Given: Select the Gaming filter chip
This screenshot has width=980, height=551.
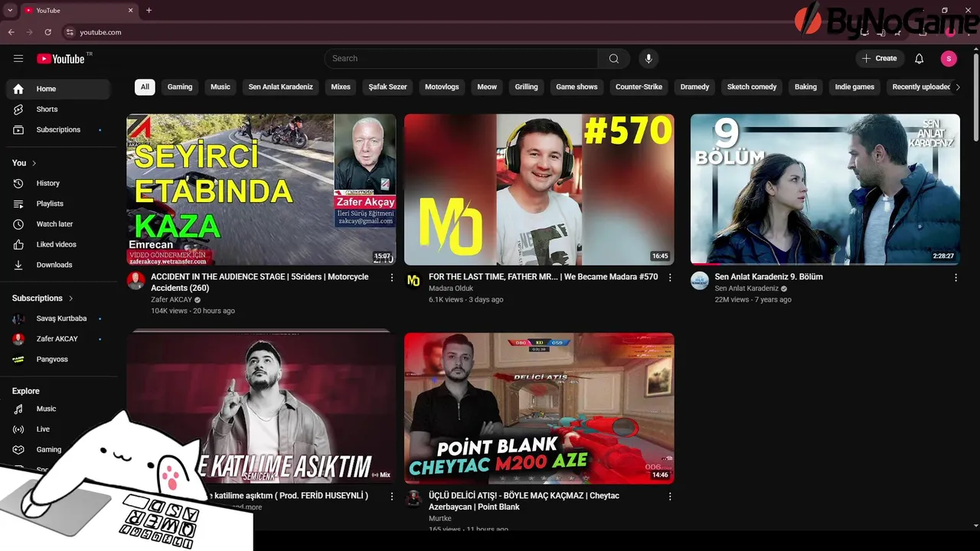Looking at the screenshot, I should (180, 87).
